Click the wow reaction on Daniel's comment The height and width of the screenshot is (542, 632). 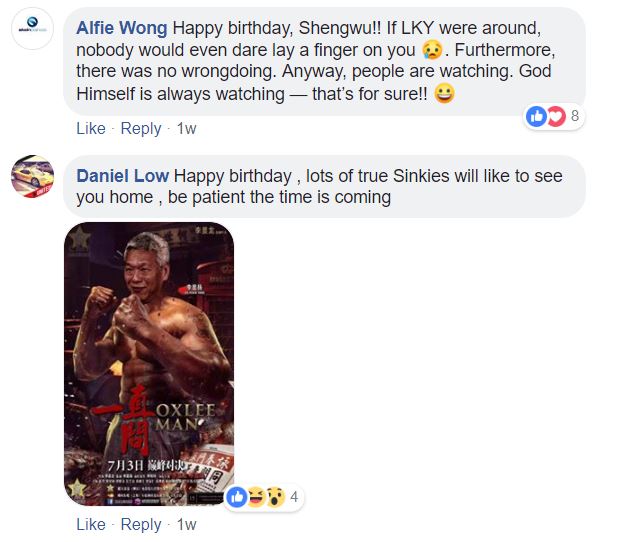[276, 497]
